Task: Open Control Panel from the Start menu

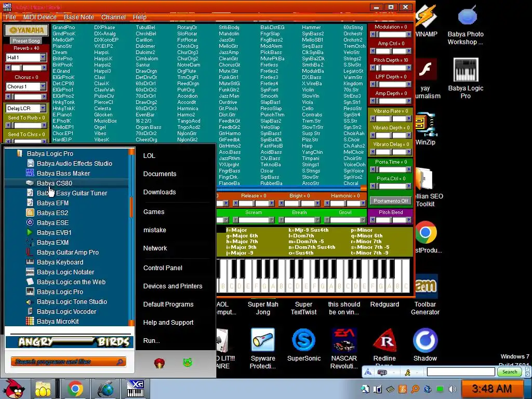Action: click(163, 268)
